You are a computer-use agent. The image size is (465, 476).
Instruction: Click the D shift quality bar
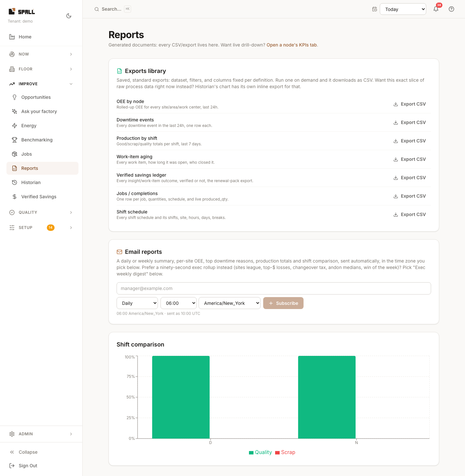(x=181, y=397)
